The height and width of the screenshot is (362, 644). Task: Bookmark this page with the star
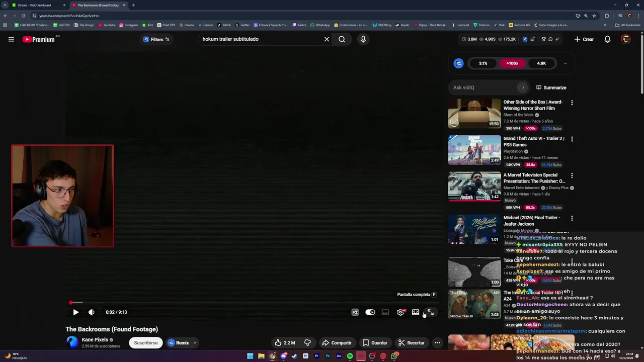coord(594,16)
